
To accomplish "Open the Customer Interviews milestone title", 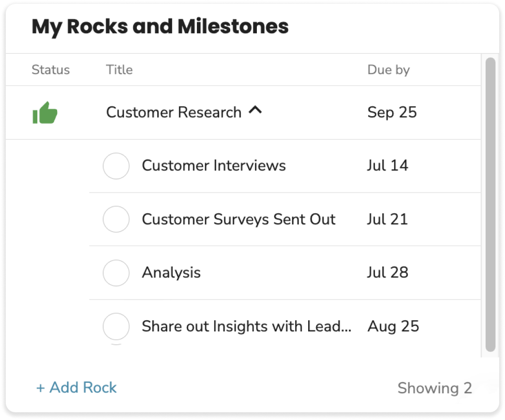I will 214,166.
